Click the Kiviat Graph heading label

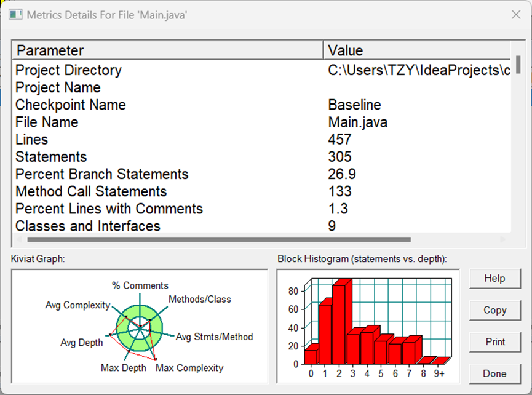(38, 259)
